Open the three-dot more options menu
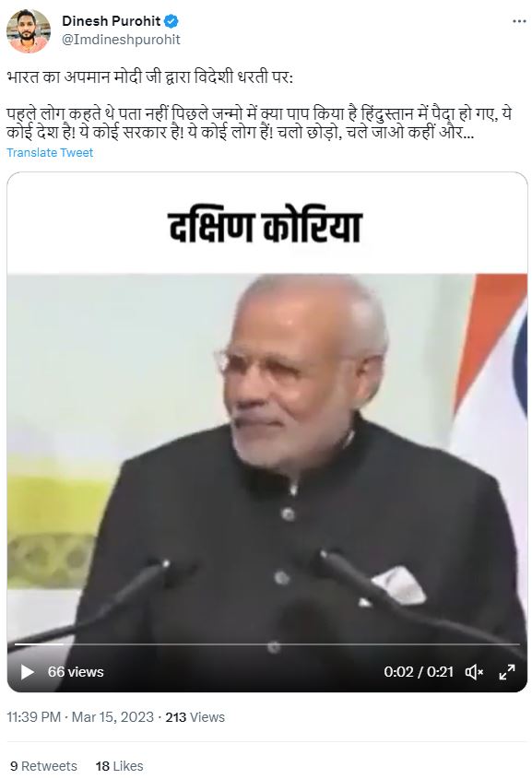Screen dimensions: 532x779 coord(519,21)
